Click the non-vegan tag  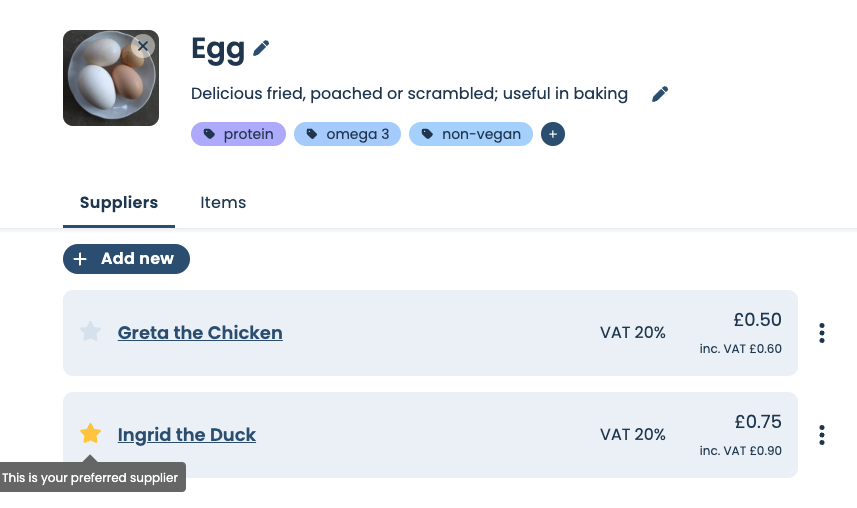[x=470, y=134]
